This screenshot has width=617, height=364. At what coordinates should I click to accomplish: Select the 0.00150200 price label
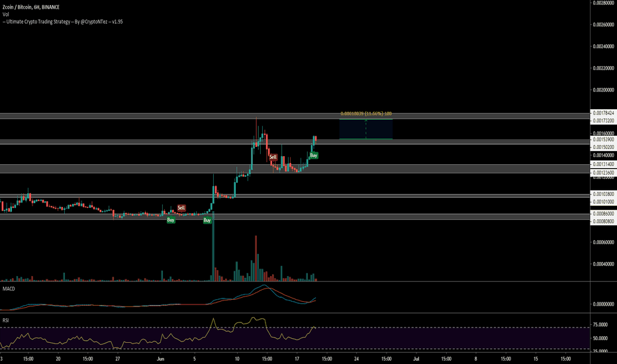point(603,147)
